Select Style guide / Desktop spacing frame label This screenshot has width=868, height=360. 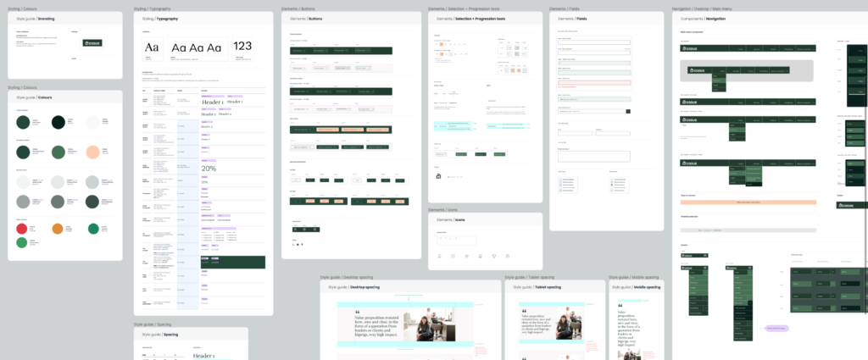(x=346, y=277)
